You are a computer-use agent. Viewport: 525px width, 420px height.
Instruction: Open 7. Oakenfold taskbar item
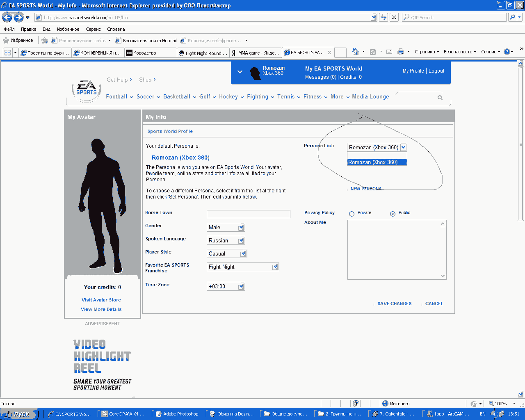(x=393, y=414)
